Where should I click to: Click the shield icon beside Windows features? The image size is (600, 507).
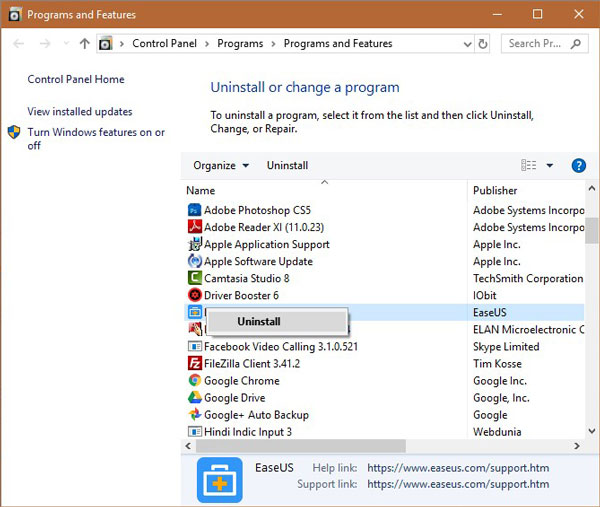point(14,132)
